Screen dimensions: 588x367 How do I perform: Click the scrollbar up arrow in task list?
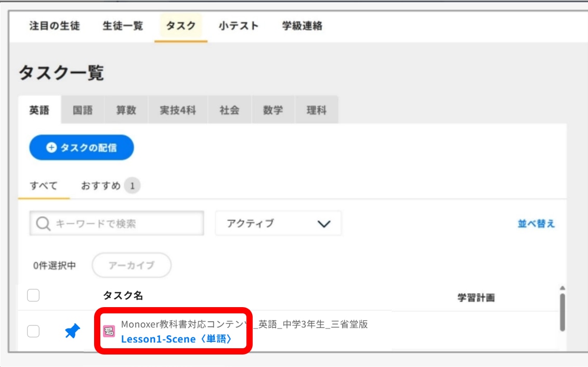click(562, 288)
